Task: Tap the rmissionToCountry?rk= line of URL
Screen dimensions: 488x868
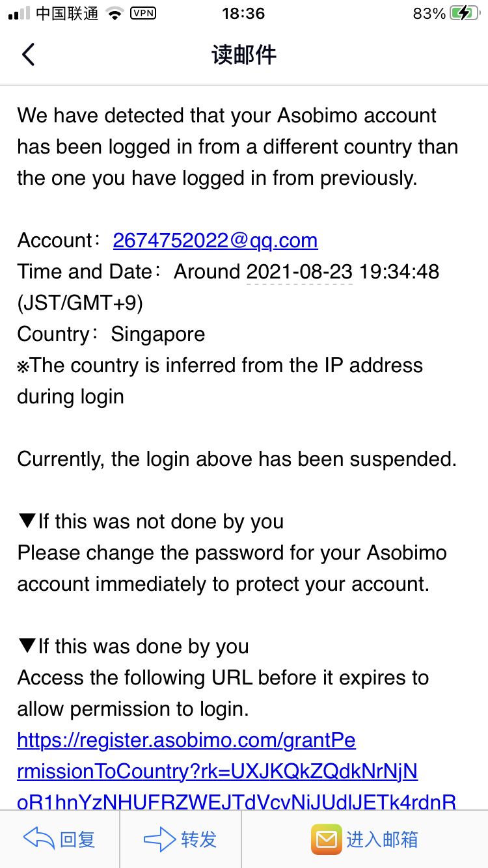Action: [217, 771]
